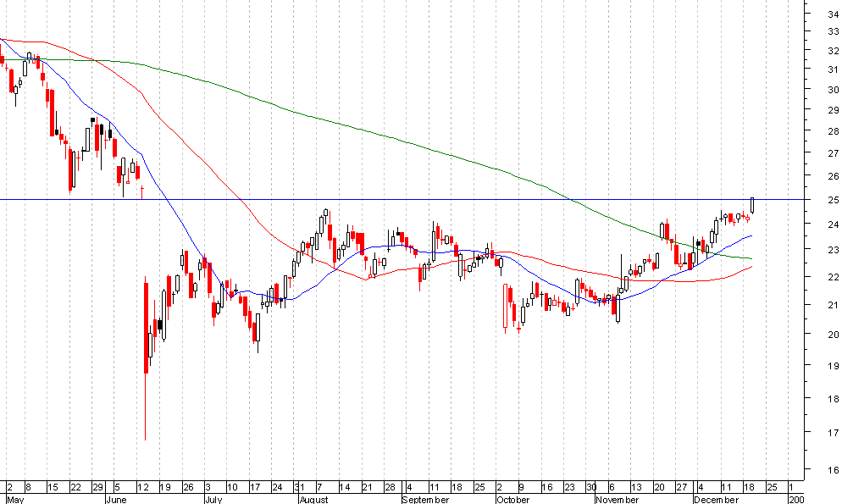Click the 19 price label on the right axis
The image size is (842, 504).
[833, 366]
